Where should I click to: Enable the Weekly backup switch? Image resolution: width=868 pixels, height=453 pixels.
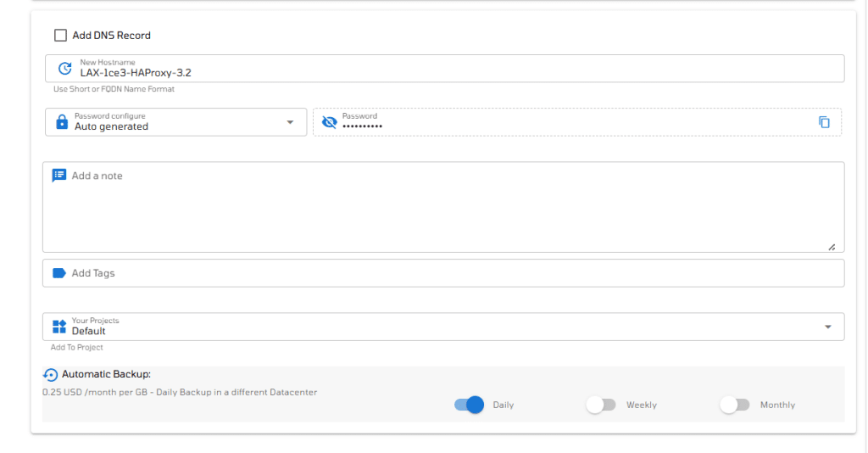[x=601, y=405]
